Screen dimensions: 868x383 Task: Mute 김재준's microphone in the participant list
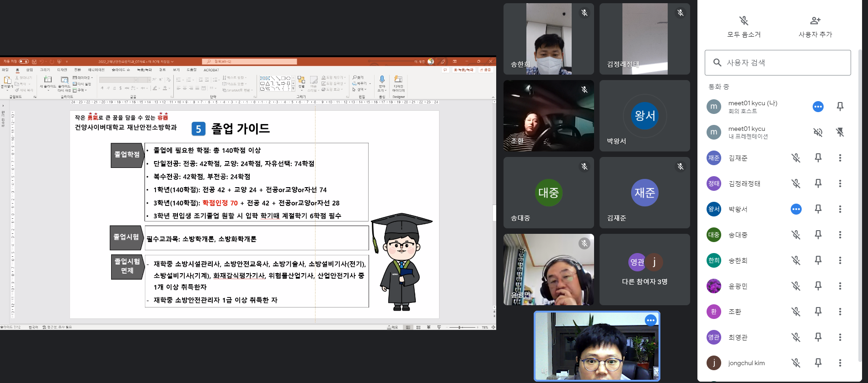tap(796, 158)
